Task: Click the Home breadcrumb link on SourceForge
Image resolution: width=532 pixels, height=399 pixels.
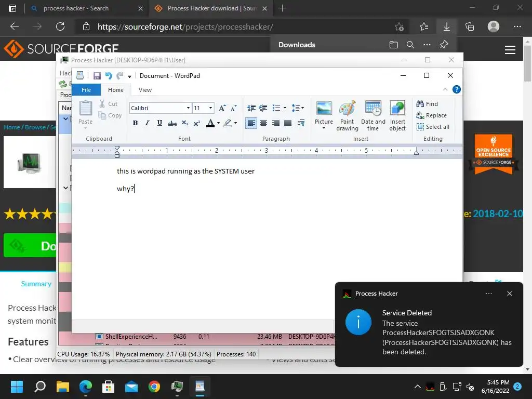Action: (x=12, y=127)
